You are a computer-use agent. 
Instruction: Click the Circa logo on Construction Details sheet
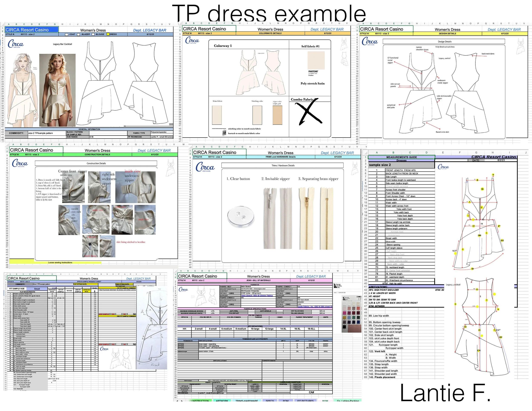pyautogui.click(x=20, y=163)
